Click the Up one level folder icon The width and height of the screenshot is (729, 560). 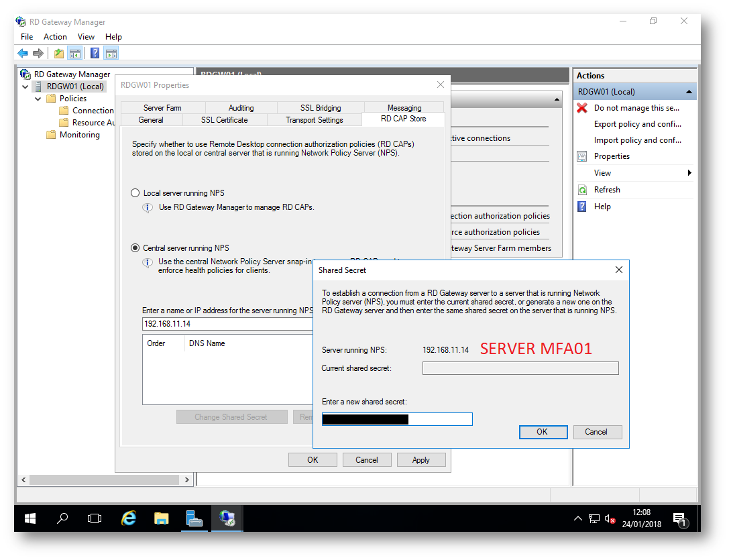coord(59,53)
